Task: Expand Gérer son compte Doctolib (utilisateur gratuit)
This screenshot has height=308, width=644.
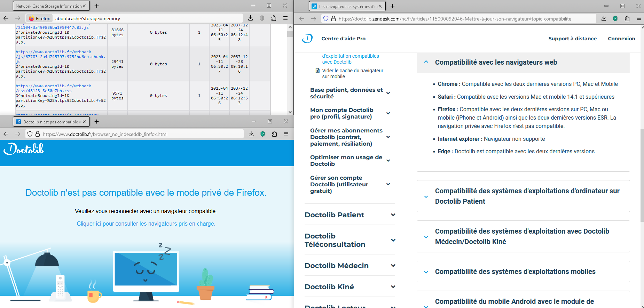Action: click(388, 184)
